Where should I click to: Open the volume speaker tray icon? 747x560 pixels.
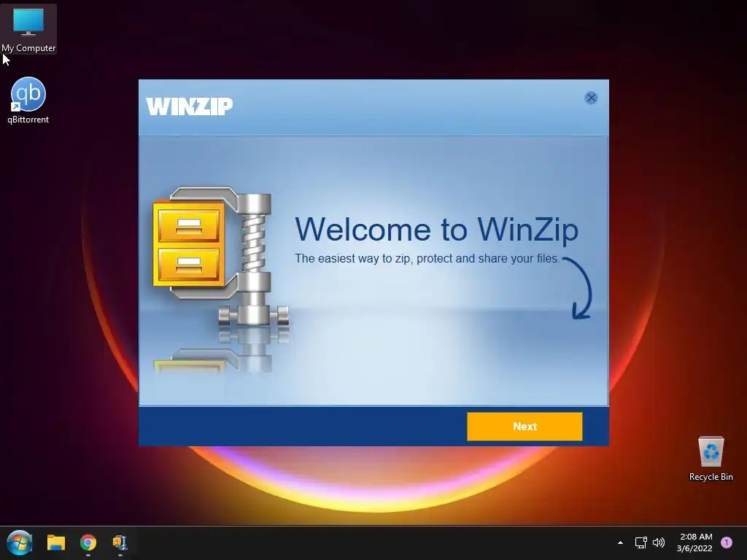pos(659,542)
